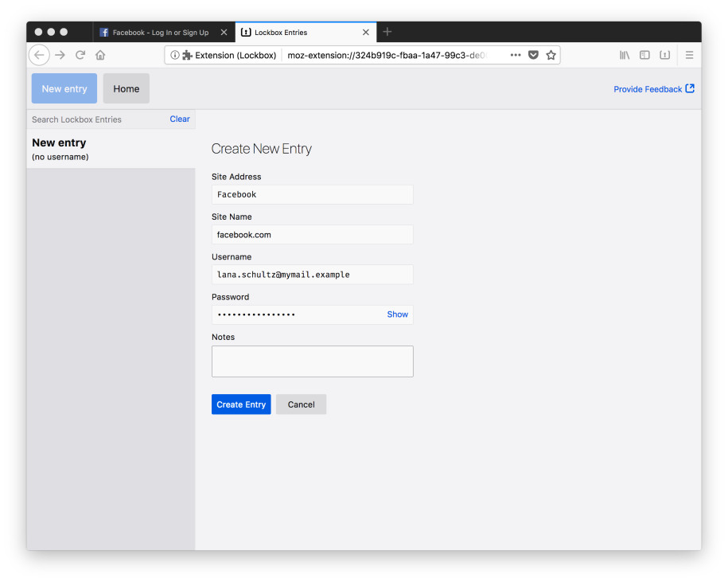This screenshot has width=728, height=582.
Task: Expand page actions three-dot menu
Action: click(516, 55)
